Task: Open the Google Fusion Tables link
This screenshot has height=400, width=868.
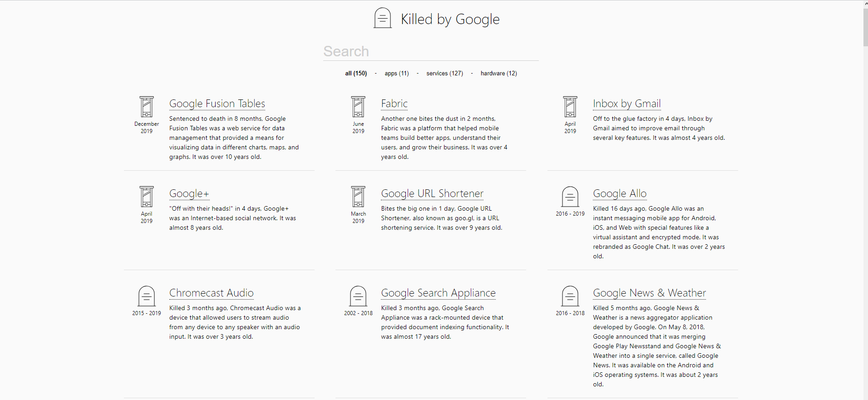Action: click(217, 104)
